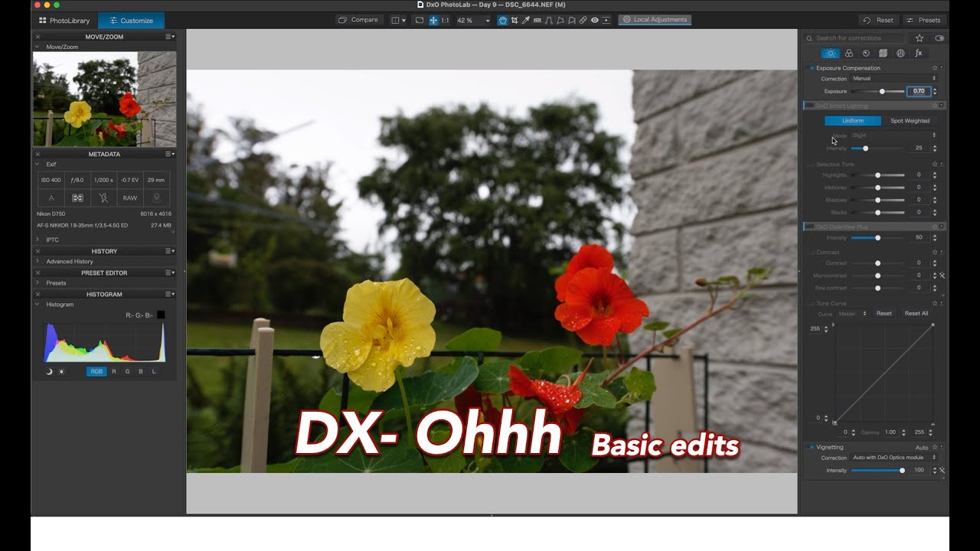The height and width of the screenshot is (551, 980).
Task: Select the Crop tool
Action: click(514, 20)
